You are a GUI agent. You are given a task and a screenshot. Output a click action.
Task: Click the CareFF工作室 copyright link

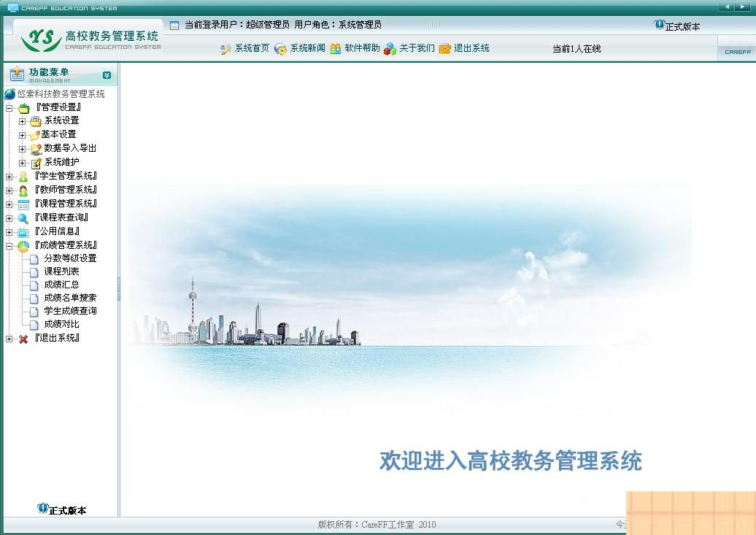(x=387, y=524)
